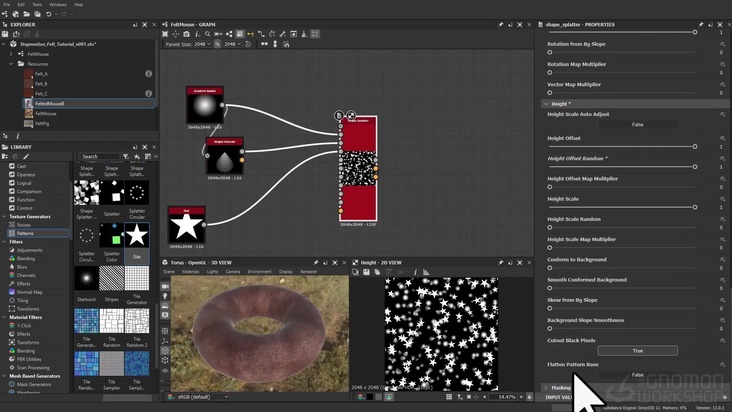Collapse the Resources folder
Viewport: 732px width, 412px height.
[11, 64]
